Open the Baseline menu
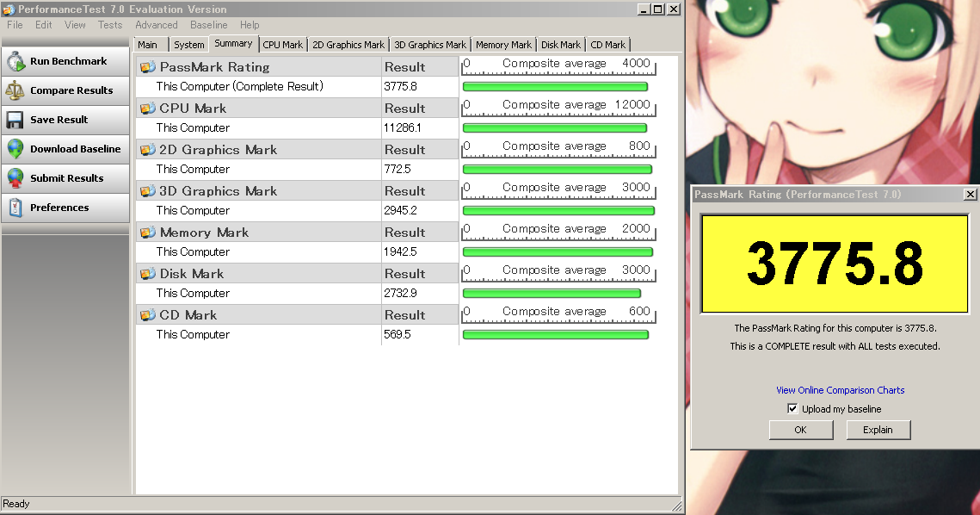Viewport: 980px width, 515px height. click(209, 25)
